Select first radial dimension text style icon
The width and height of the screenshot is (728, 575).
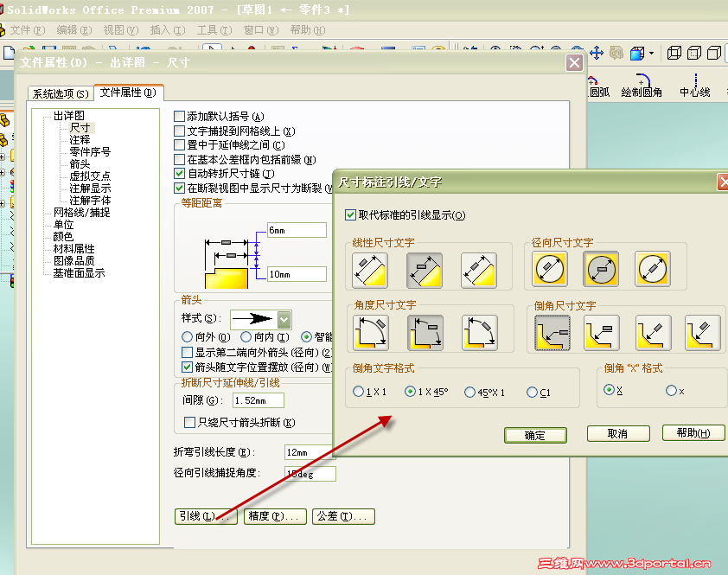click(x=550, y=270)
